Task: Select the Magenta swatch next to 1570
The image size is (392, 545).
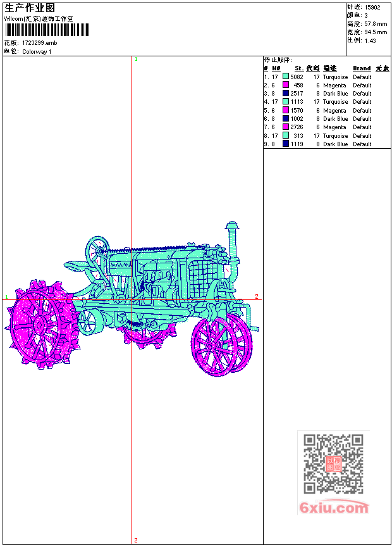Action: point(286,110)
